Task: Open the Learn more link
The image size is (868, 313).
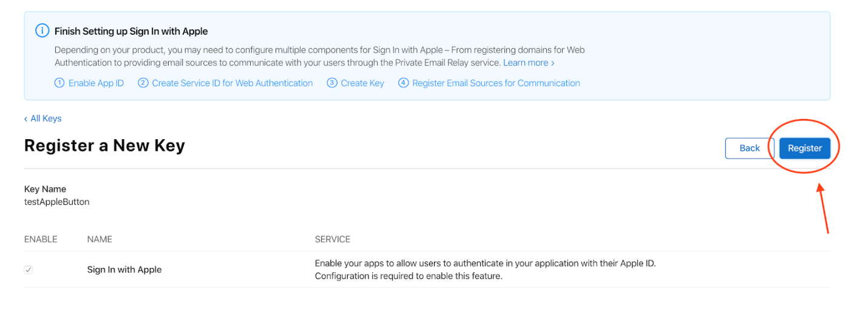Action: pyautogui.click(x=529, y=63)
